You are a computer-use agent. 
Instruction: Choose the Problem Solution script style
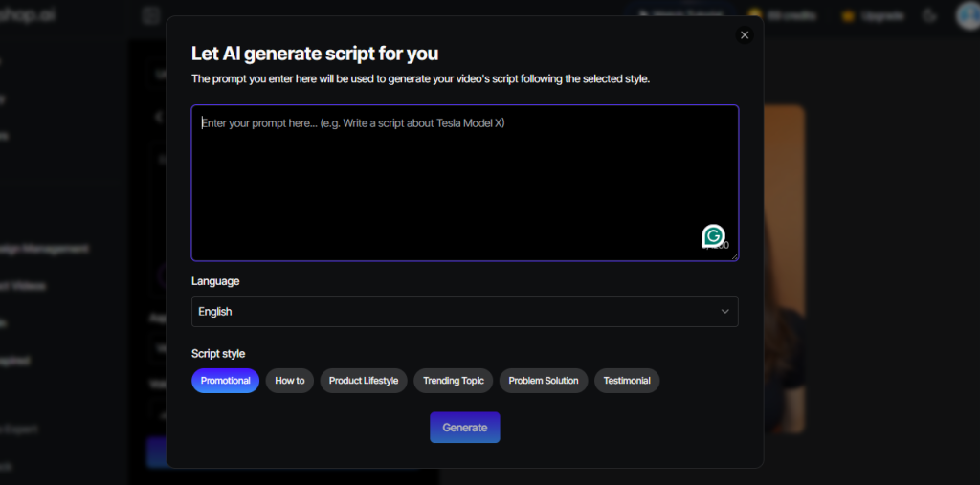(x=544, y=381)
